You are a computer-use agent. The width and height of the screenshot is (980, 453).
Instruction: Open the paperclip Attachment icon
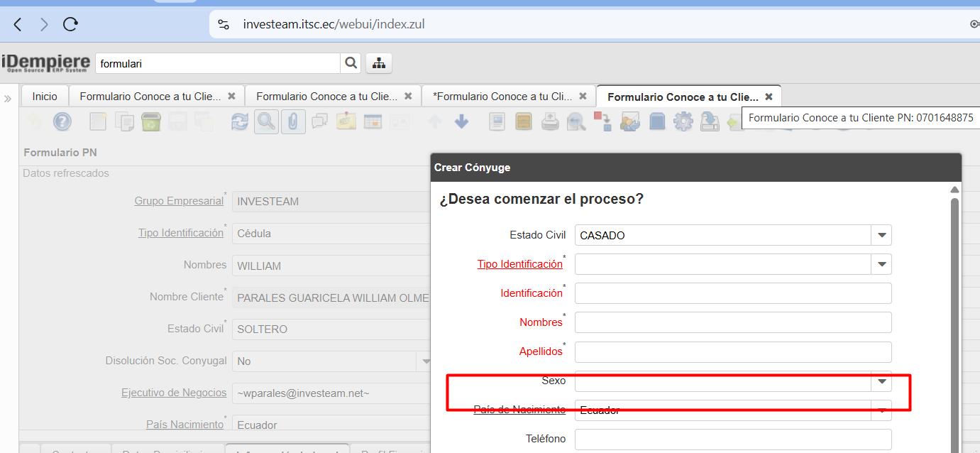[292, 122]
